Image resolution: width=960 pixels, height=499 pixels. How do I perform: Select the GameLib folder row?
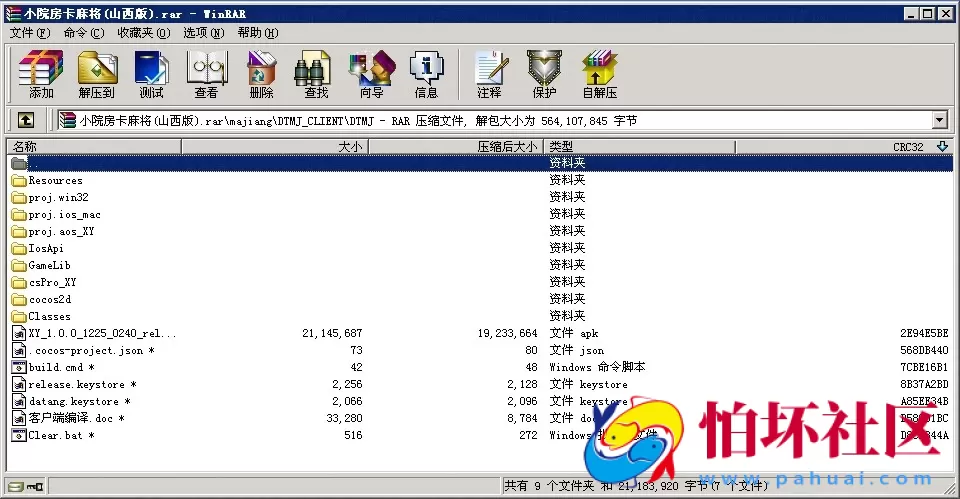click(481, 266)
